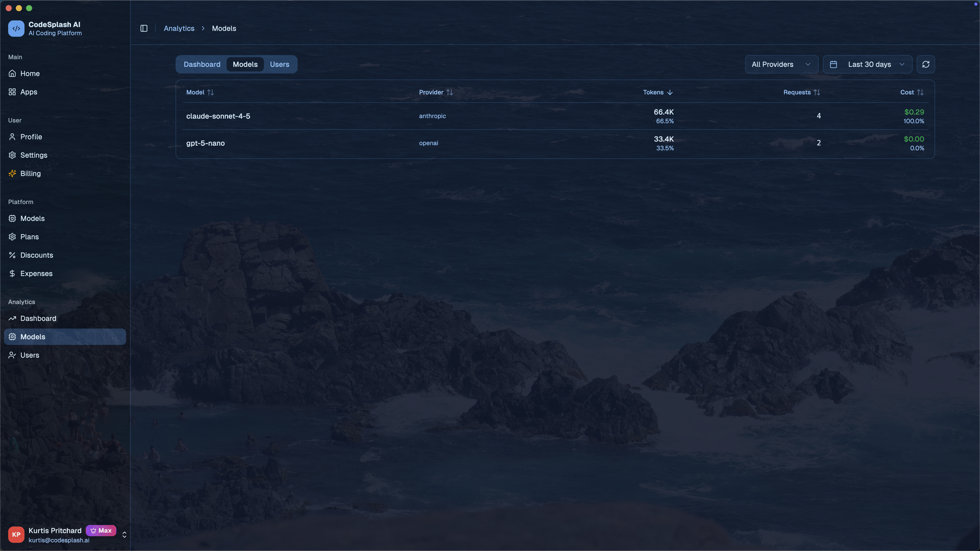Go to Expenses in the sidebar
980x551 pixels.
click(x=36, y=273)
